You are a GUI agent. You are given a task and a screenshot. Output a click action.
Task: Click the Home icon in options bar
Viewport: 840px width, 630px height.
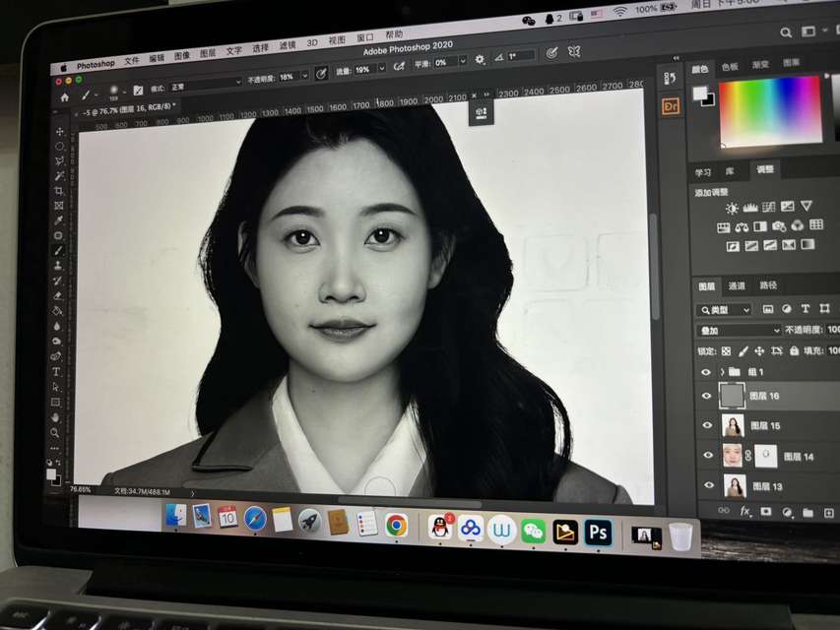pyautogui.click(x=65, y=97)
